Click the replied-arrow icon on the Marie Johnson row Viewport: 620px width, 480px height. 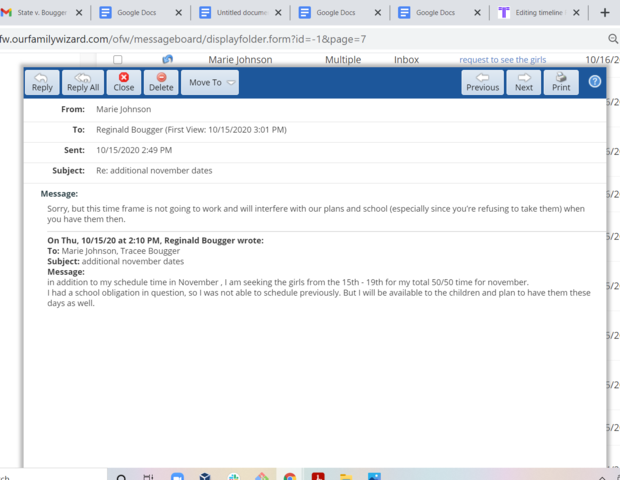[168, 59]
